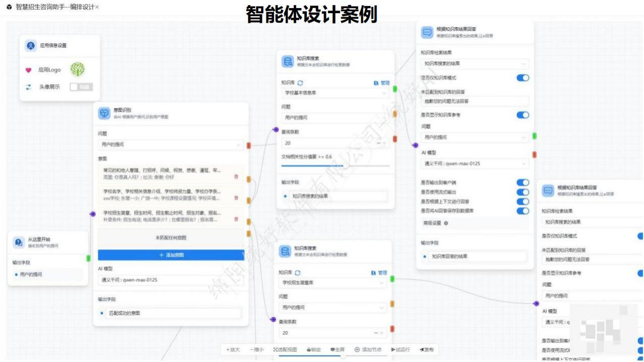Open AI 模型 qwen-max-0125 dropdown in top answer node
Image resolution: width=644 pixels, height=362 pixels.
(x=475, y=164)
